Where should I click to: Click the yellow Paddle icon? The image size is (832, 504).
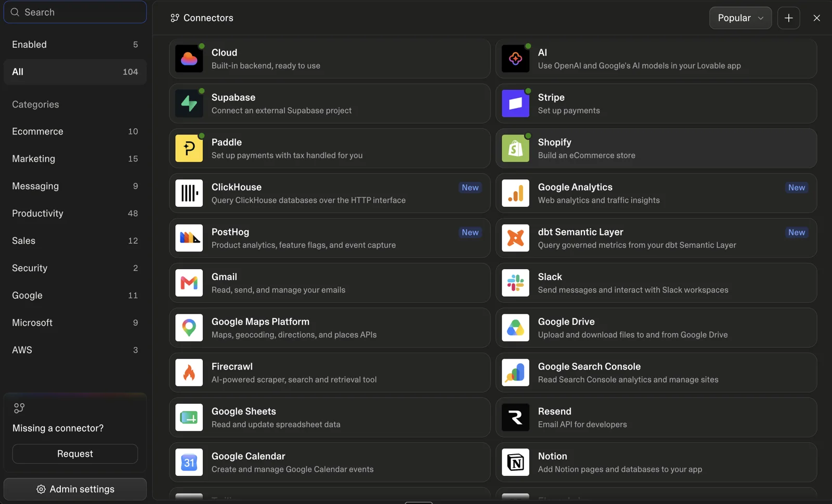coord(189,149)
